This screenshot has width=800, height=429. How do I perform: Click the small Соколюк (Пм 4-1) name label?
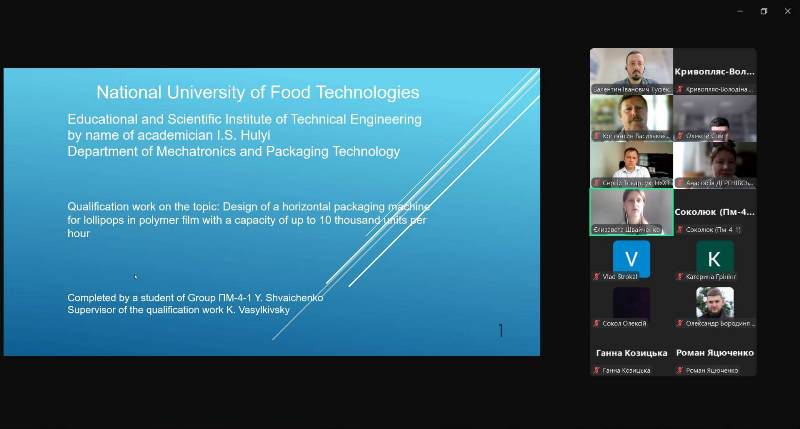tap(713, 230)
